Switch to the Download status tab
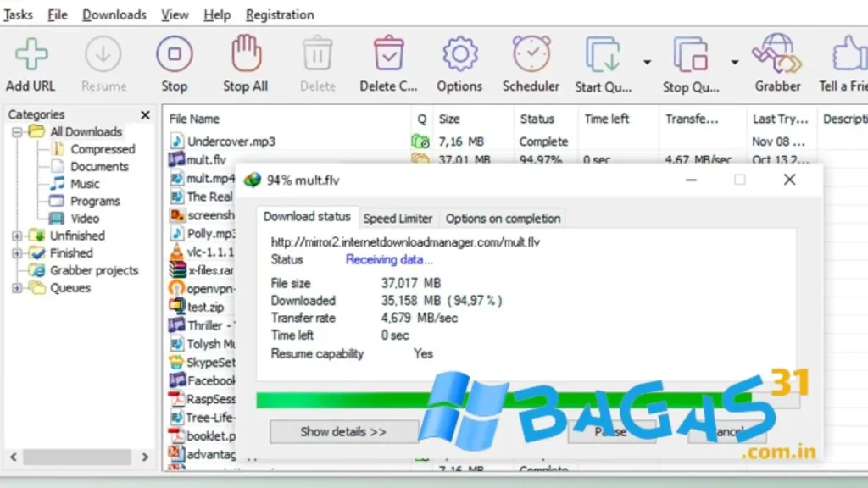The image size is (868, 488). coord(307,216)
